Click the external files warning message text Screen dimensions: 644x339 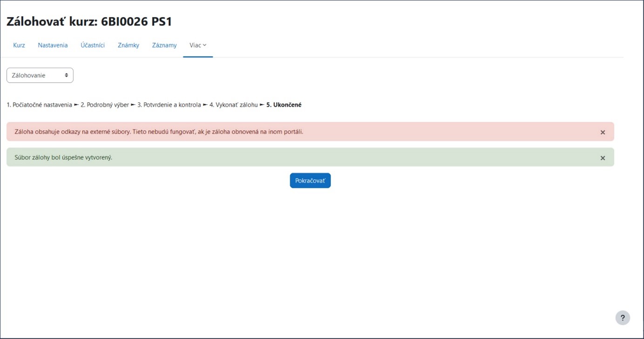point(159,132)
